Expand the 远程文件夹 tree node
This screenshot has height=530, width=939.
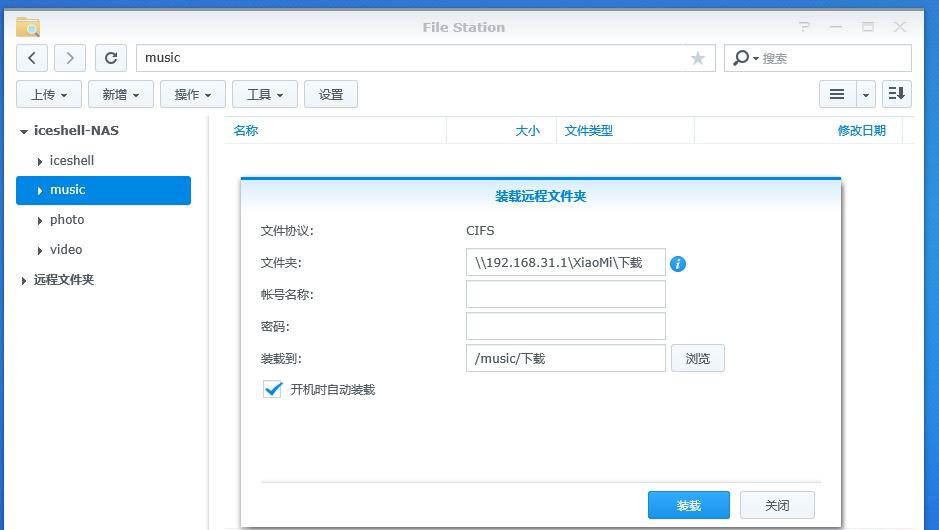click(24, 280)
